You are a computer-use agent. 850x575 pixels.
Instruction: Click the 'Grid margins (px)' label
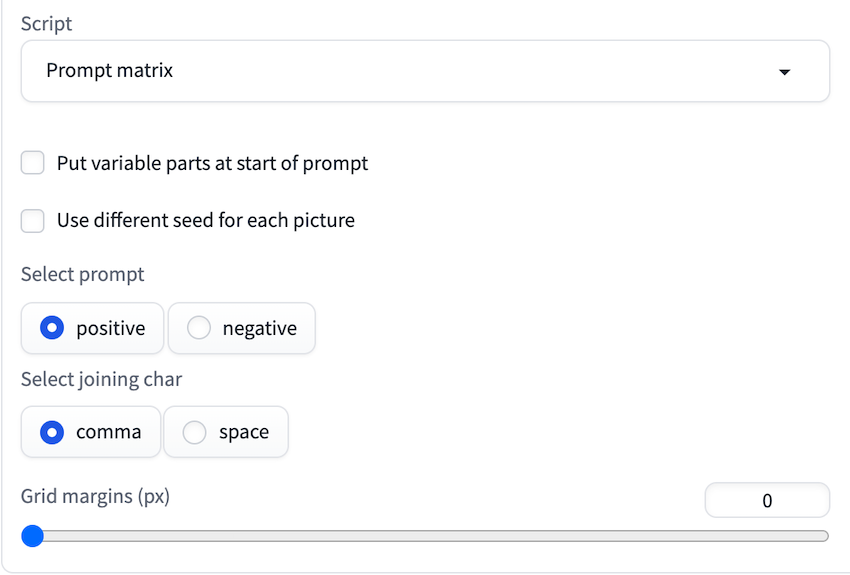pos(95,495)
